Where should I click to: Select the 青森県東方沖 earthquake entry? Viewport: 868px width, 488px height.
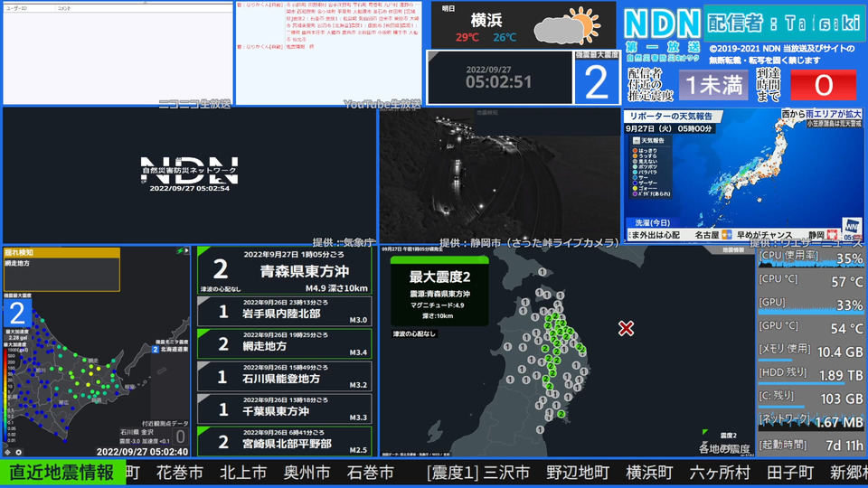285,270
